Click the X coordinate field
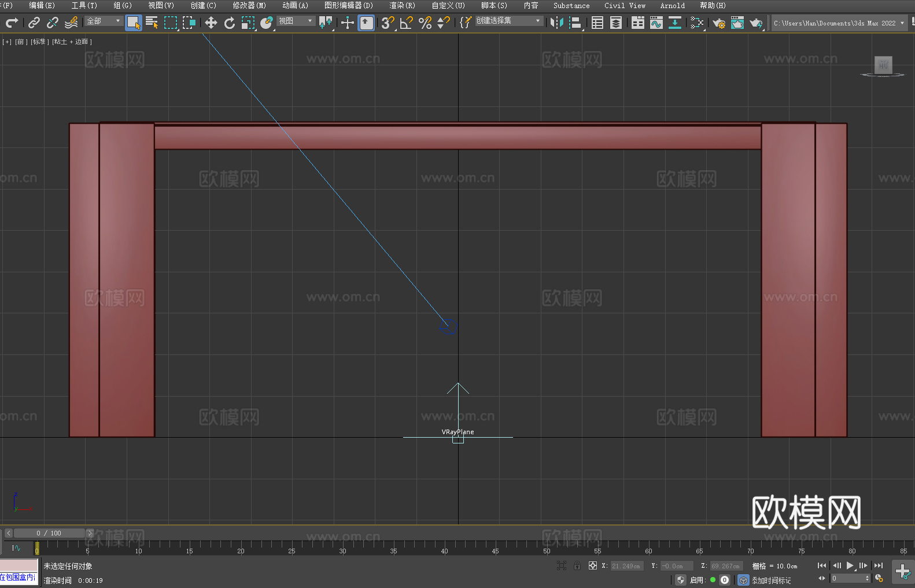Viewport: 915px width, 588px height. point(627,566)
